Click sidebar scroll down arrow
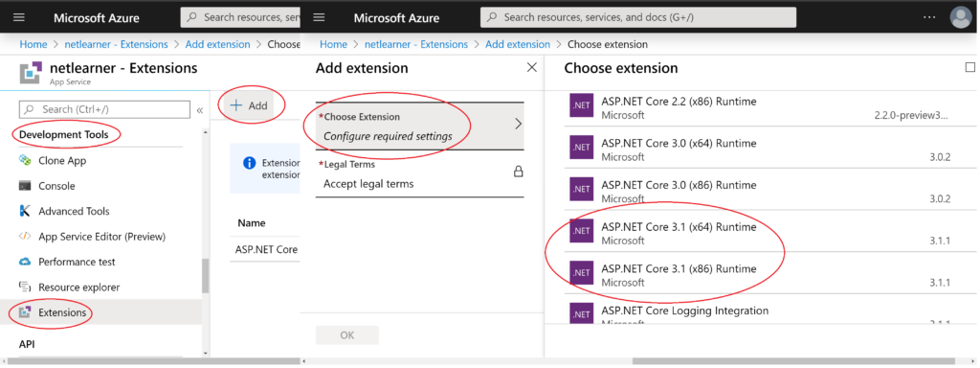The height and width of the screenshot is (368, 980). pyautogui.click(x=205, y=354)
